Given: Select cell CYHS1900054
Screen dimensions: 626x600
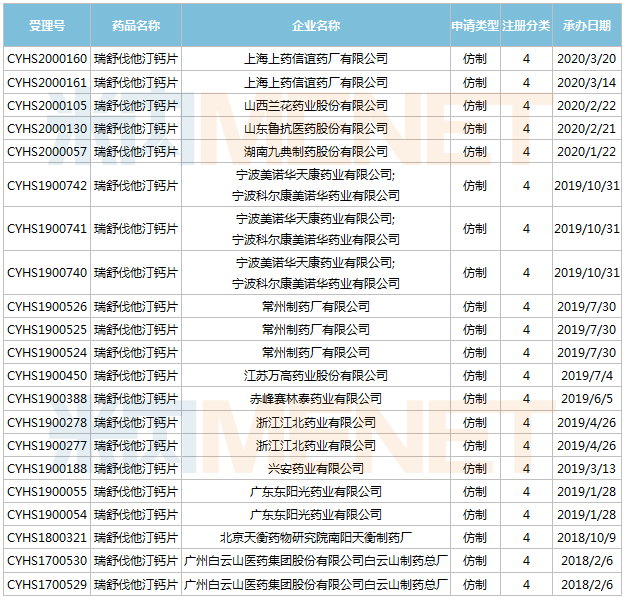Looking at the screenshot, I should click(x=47, y=515).
